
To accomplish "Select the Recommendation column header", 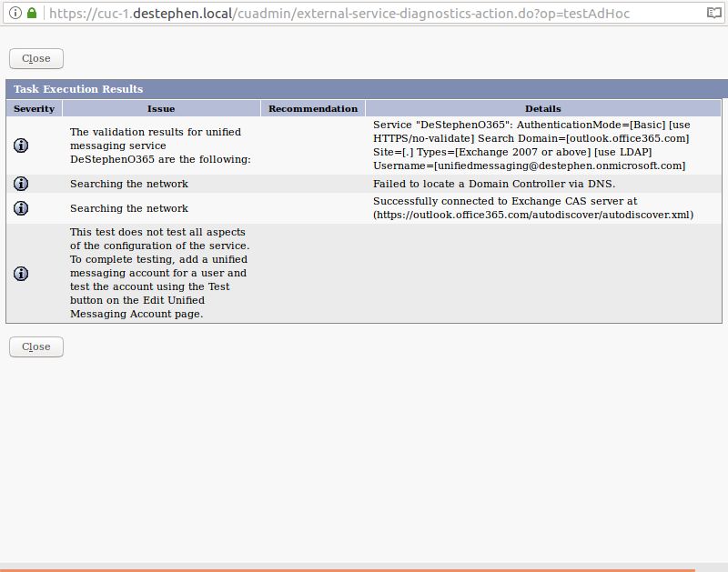I will pyautogui.click(x=313, y=108).
